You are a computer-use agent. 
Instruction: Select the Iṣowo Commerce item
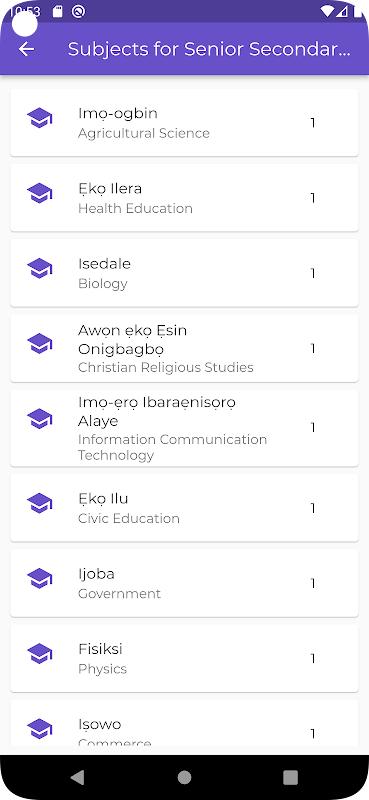coord(184,723)
